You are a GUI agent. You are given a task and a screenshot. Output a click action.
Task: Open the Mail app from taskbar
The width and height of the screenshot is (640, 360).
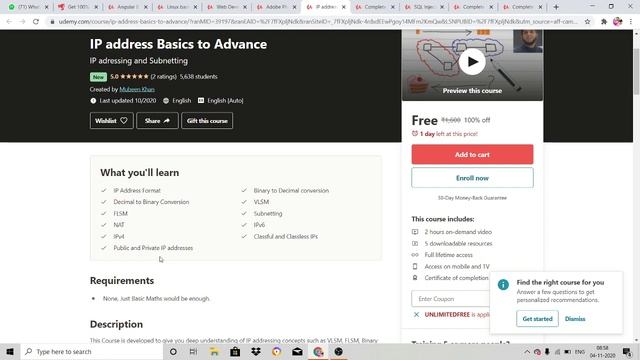coord(297,351)
